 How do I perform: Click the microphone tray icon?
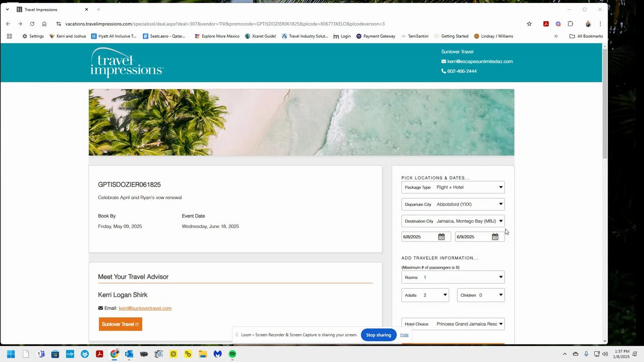point(586,354)
